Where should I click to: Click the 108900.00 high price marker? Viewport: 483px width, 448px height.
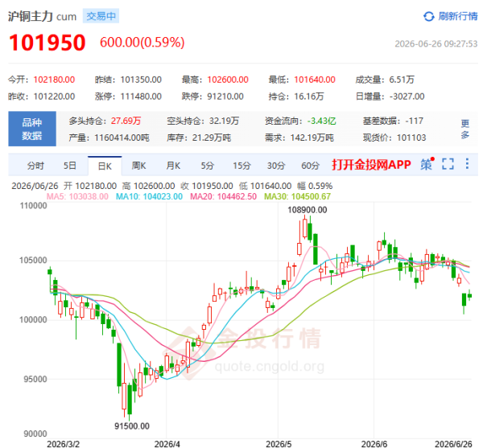point(308,210)
